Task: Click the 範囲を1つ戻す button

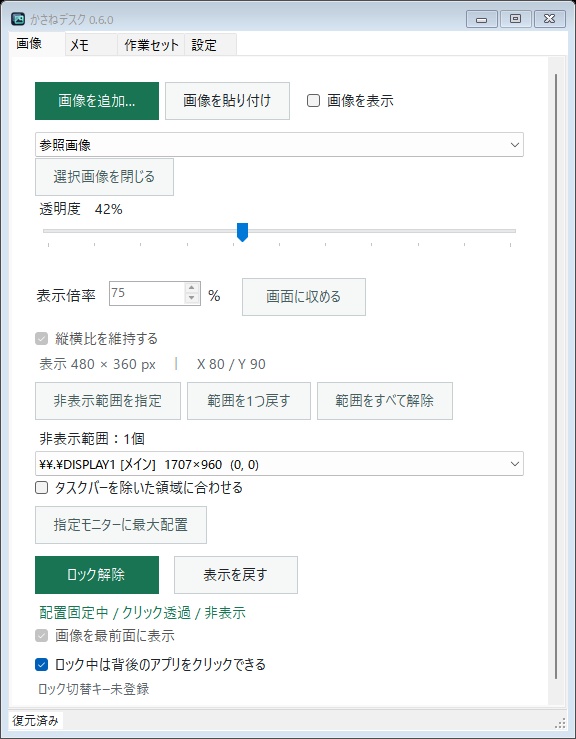Action: [249, 401]
